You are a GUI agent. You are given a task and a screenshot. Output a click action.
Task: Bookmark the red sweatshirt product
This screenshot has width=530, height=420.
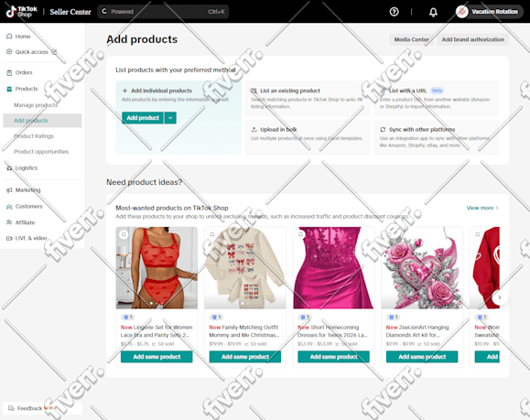(x=478, y=234)
